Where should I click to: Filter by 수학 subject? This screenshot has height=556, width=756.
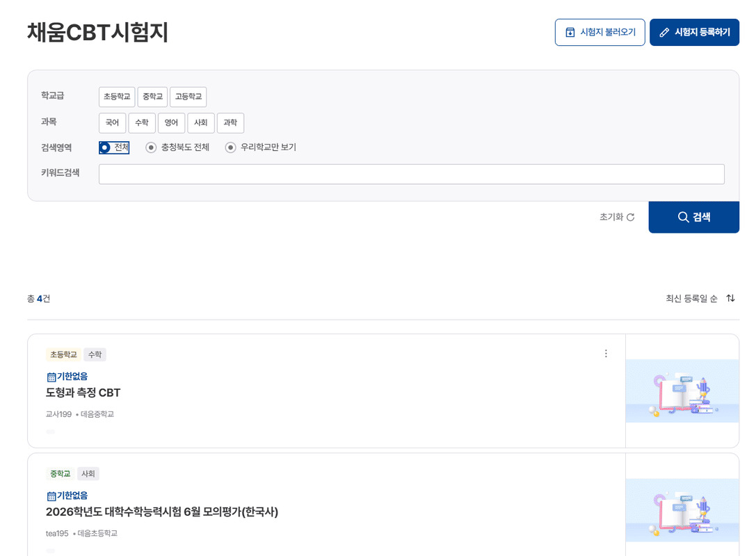coord(142,123)
